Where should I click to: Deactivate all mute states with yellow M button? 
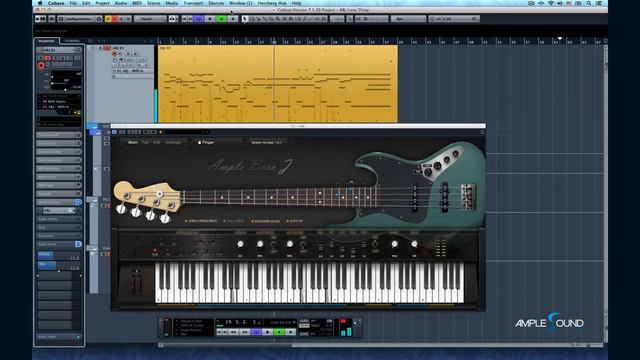point(108,19)
